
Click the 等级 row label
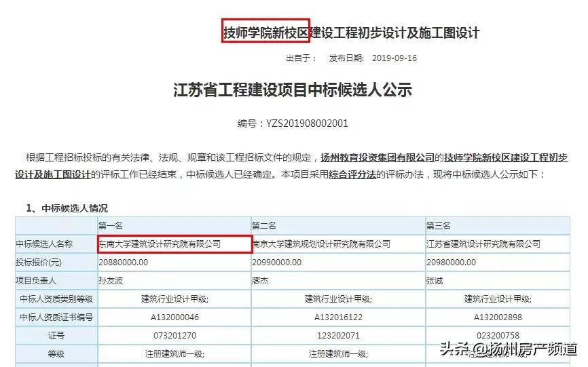point(56,354)
